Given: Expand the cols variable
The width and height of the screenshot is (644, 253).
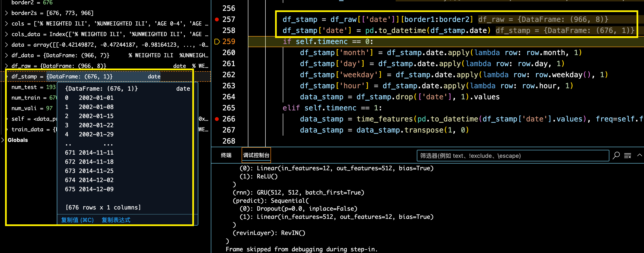Looking at the screenshot, I should pos(6,24).
